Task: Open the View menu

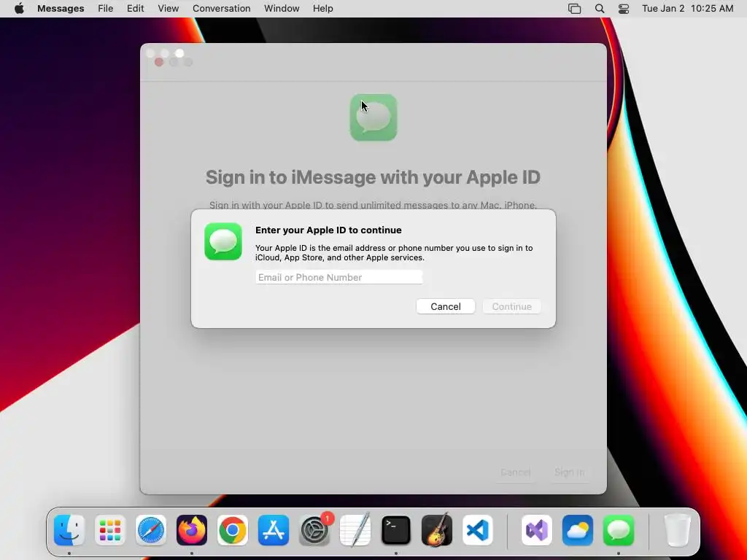Action: pyautogui.click(x=169, y=9)
